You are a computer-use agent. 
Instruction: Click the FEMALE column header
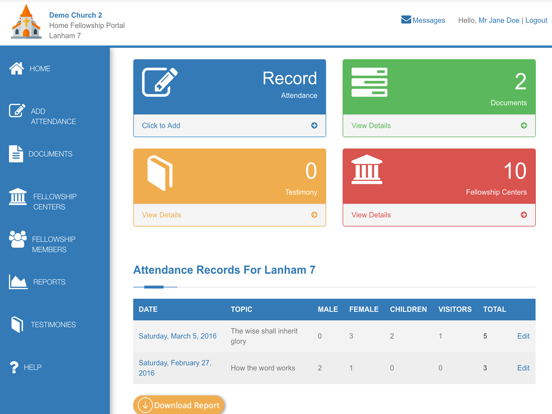point(364,309)
